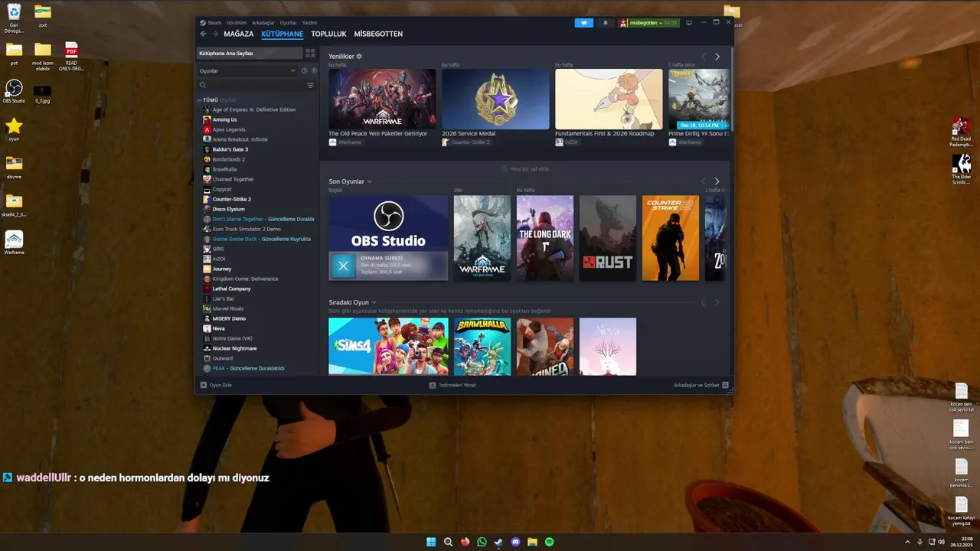Image resolution: width=980 pixels, height=551 pixels.
Task: Select Marvel Rivals in library list
Action: (228, 308)
